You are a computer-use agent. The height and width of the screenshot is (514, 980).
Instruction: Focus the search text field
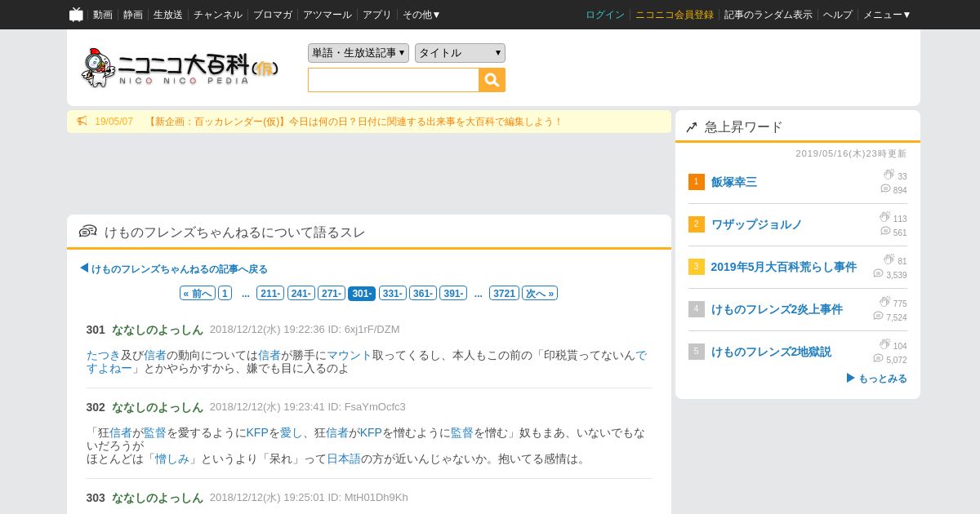coord(394,80)
